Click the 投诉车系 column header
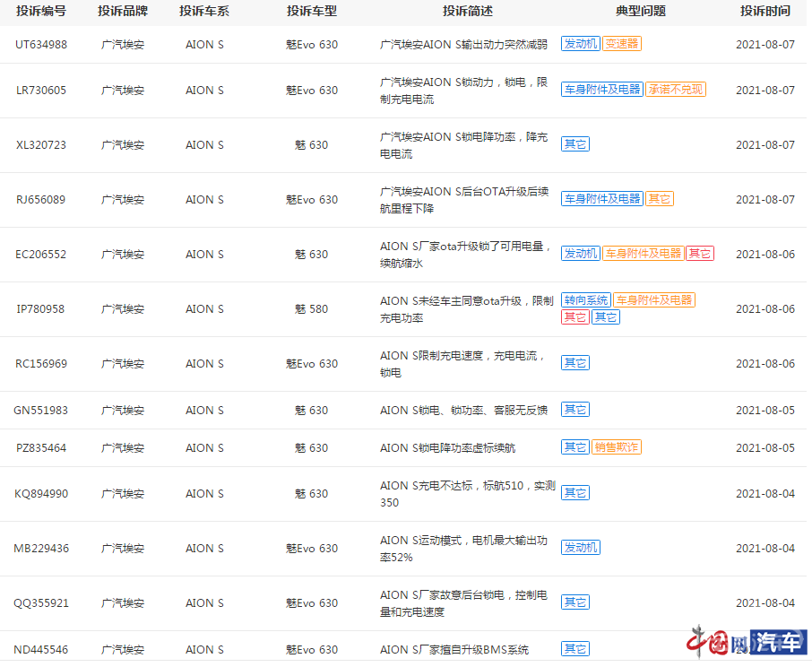Image resolution: width=812 pixels, height=667 pixels. tap(204, 11)
